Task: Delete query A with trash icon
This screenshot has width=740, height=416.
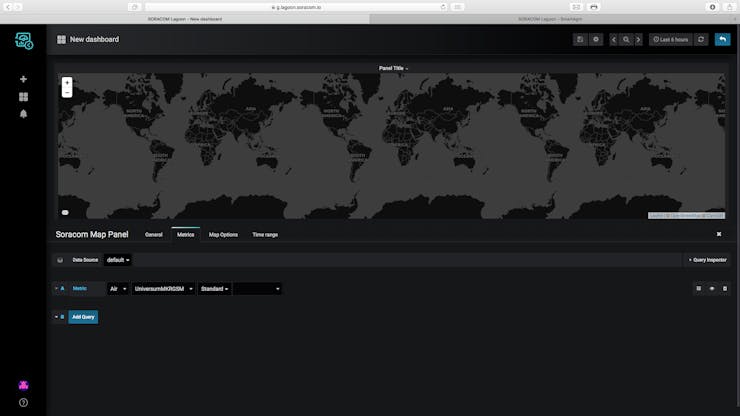Action: point(725,289)
